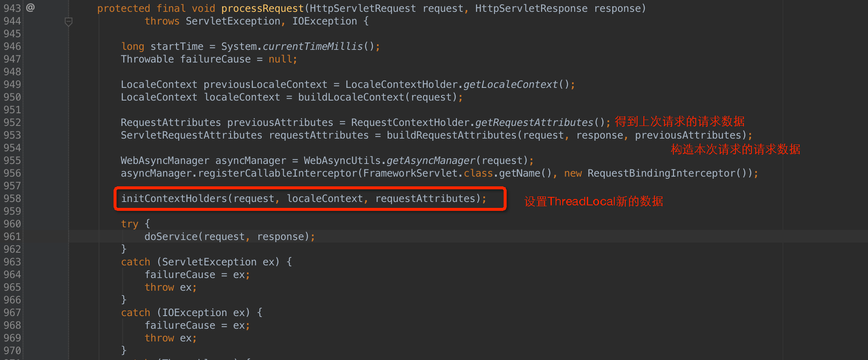
Task: Click throw keyword on line 969
Action: coord(159,338)
